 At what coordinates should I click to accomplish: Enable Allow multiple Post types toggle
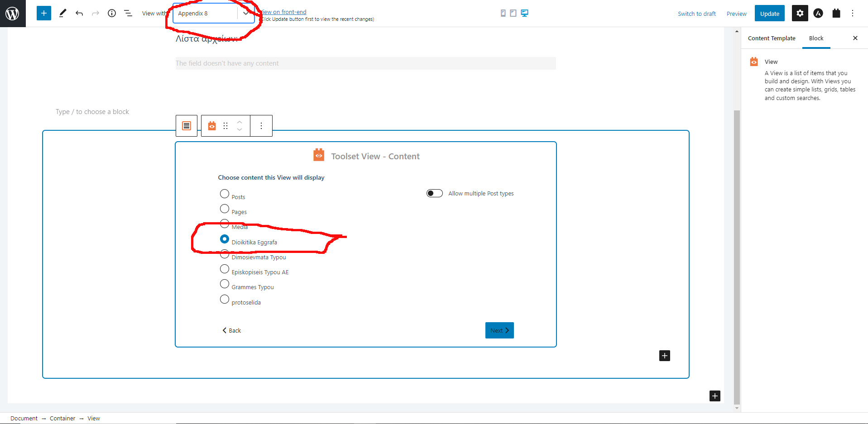[435, 193]
